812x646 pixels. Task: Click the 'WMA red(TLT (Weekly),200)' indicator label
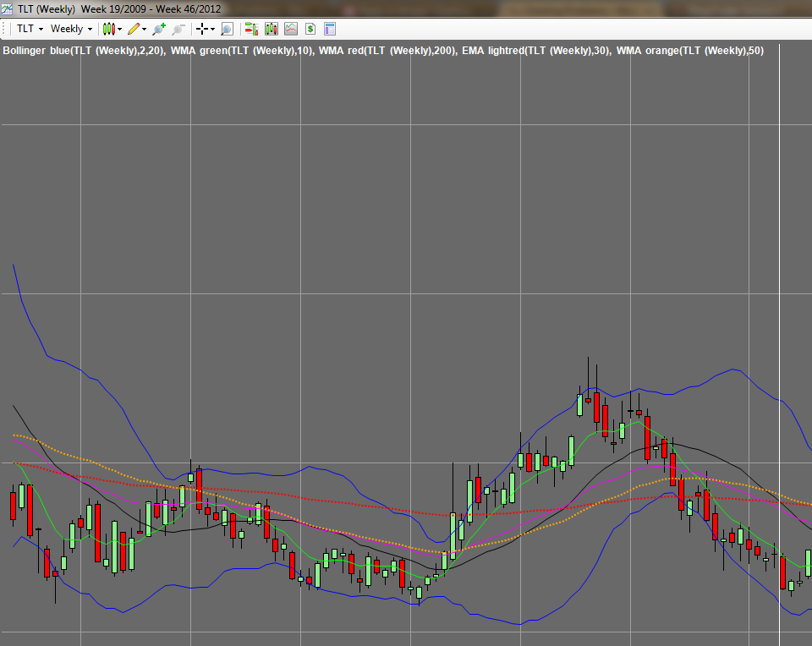tap(388, 51)
